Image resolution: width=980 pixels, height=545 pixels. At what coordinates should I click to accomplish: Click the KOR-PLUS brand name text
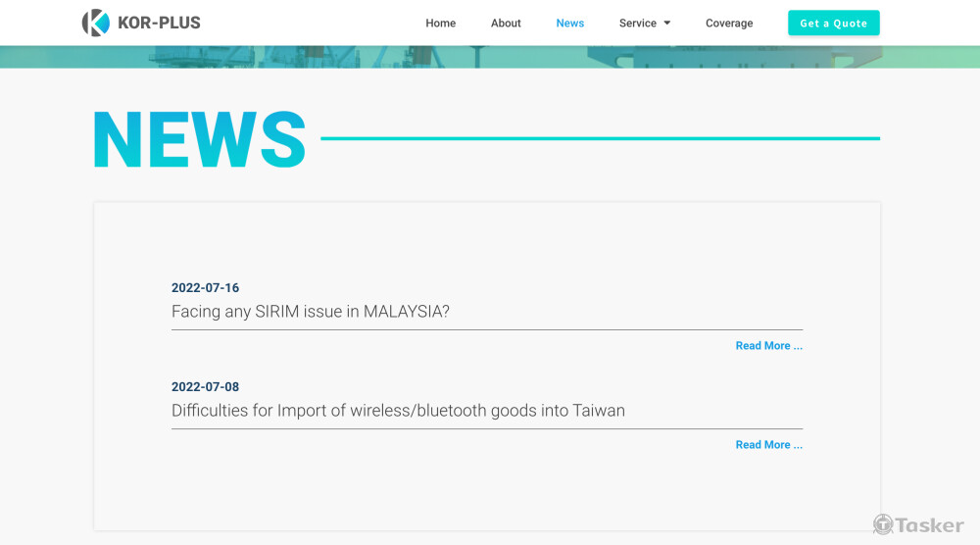click(x=159, y=23)
